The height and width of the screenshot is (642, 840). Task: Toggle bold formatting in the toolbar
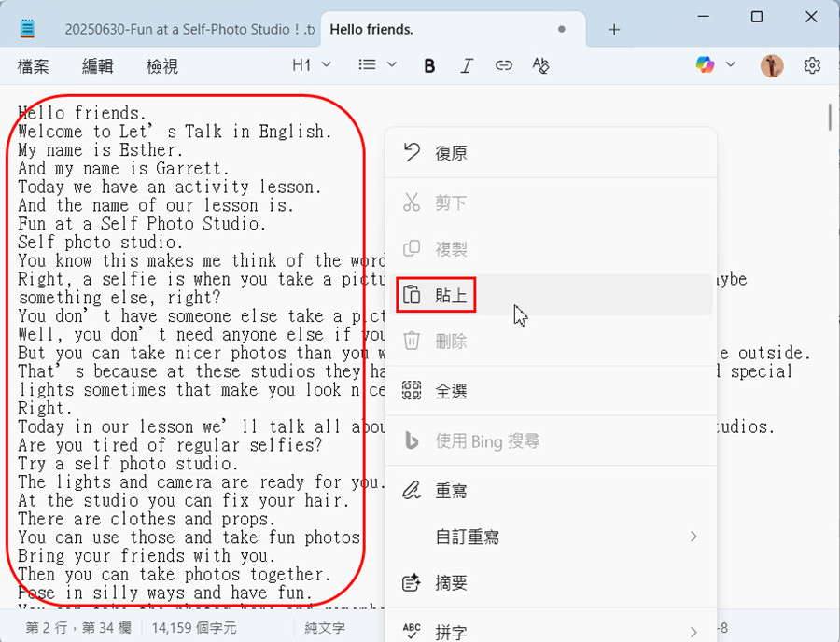(429, 65)
